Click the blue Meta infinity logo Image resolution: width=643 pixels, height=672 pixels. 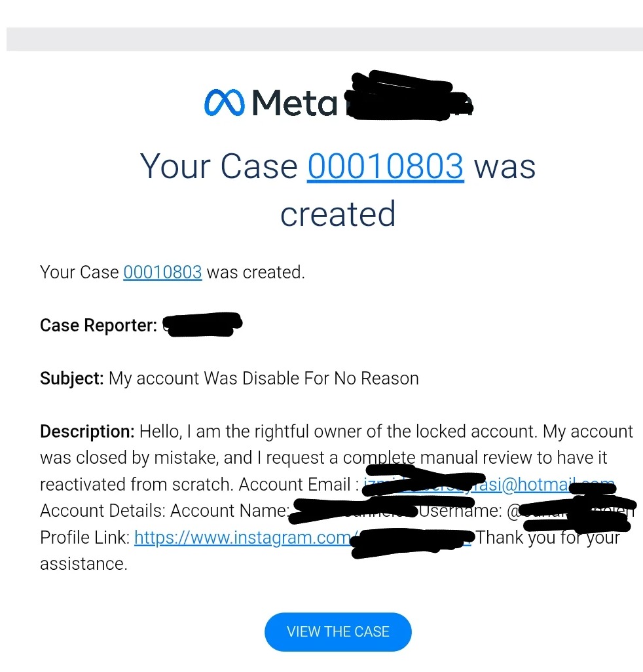pos(224,103)
